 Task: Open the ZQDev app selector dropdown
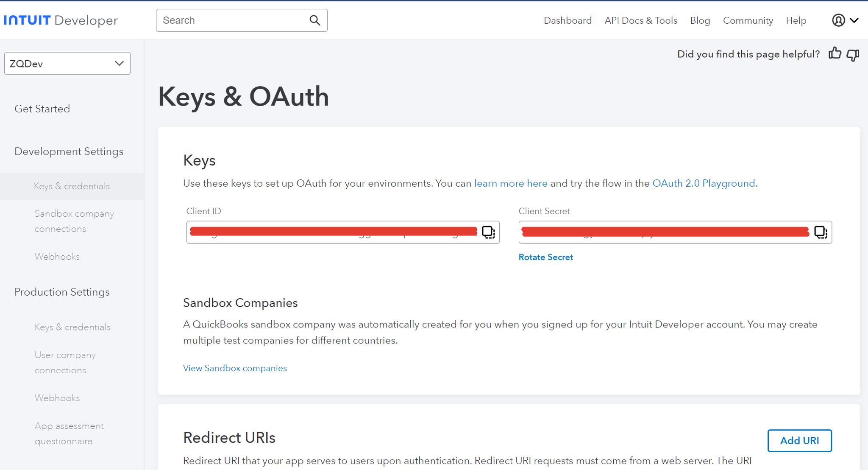[67, 64]
